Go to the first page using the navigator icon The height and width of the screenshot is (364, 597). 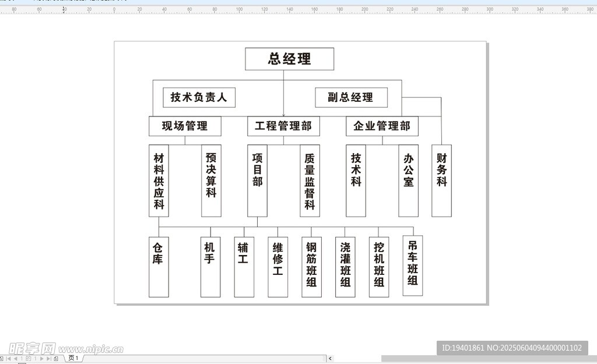point(9,358)
